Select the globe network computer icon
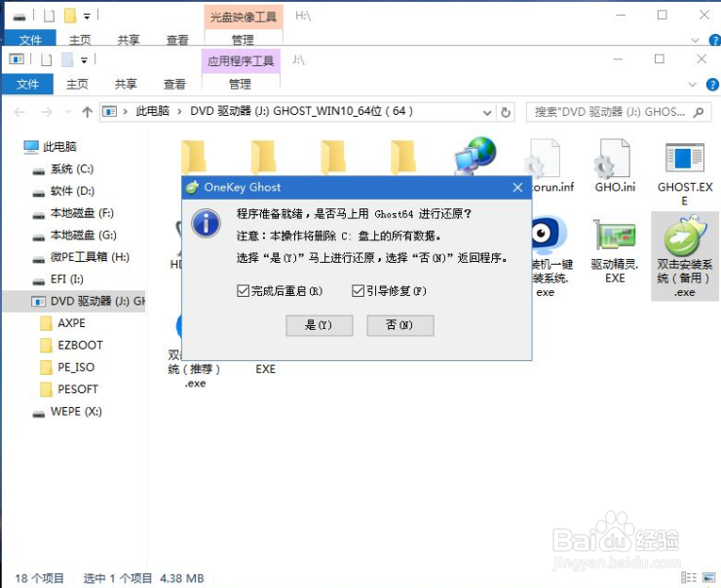 click(475, 156)
